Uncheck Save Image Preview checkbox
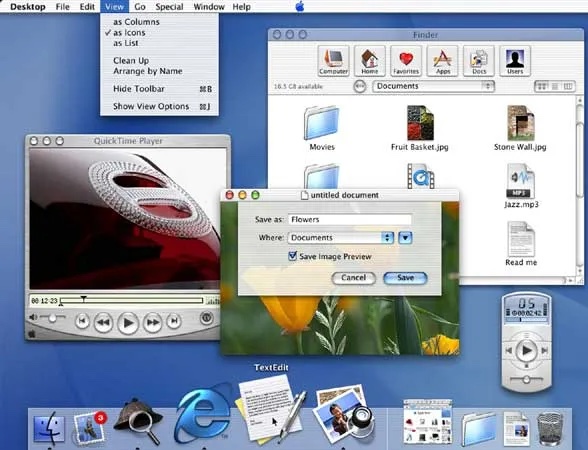The height and width of the screenshot is (450, 588). point(292,256)
